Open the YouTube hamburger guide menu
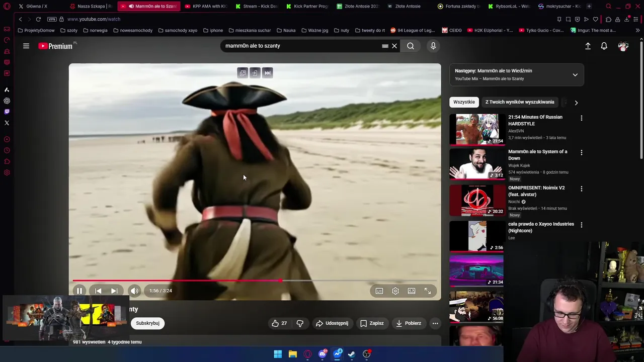The width and height of the screenshot is (644, 362). 26,46
